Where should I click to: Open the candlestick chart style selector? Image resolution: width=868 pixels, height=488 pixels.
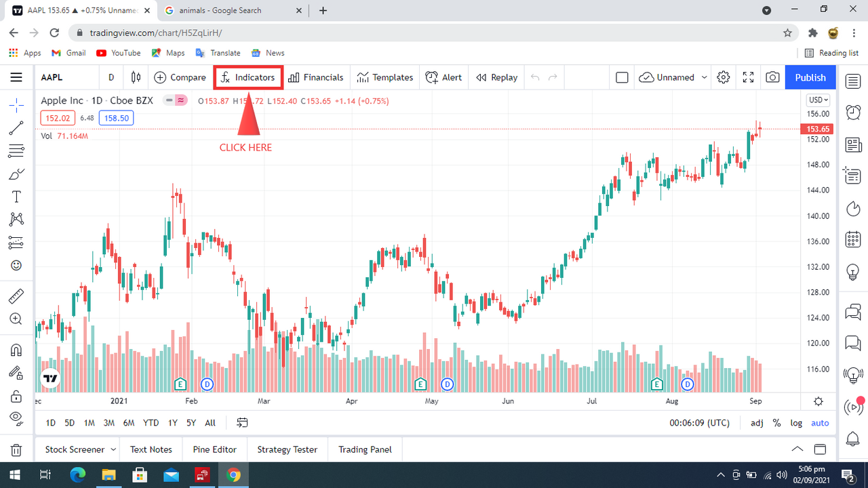point(136,77)
